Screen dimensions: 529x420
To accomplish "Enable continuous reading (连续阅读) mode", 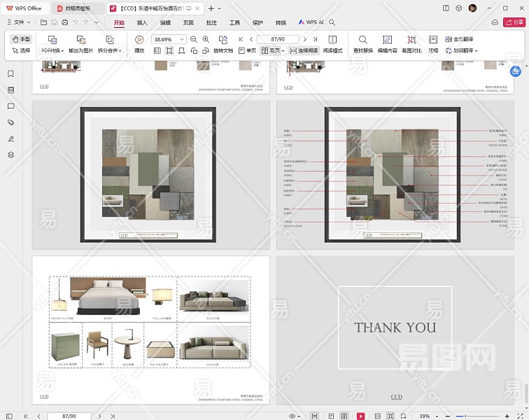I will (303, 51).
